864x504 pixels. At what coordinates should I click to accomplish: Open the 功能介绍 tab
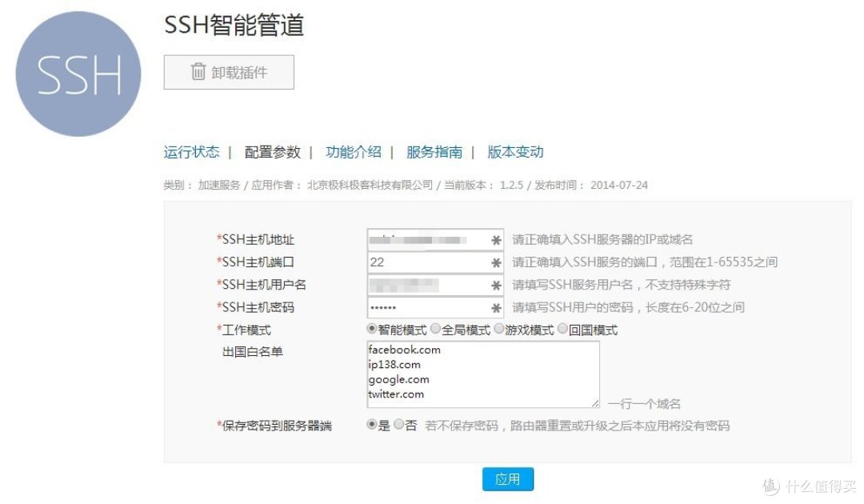pos(354,152)
